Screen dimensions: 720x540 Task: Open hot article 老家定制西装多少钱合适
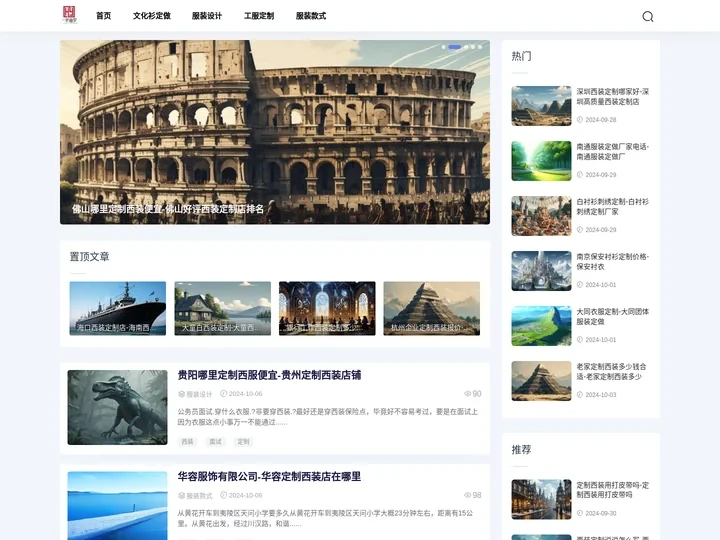(611, 371)
